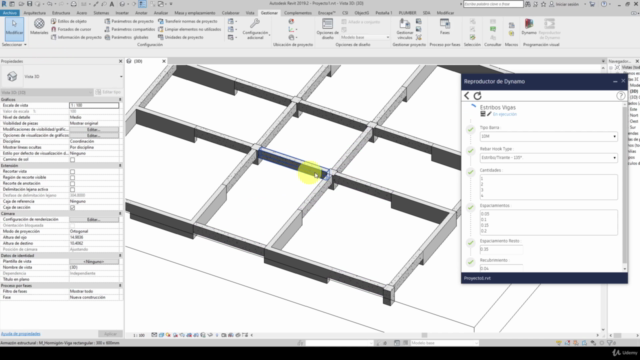The width and height of the screenshot is (640, 360).
Task: Switch to the Estructura ribbon tab
Action: [x=61, y=13]
